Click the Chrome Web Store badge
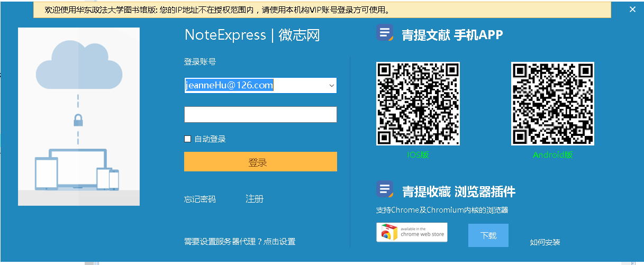 [412, 232]
